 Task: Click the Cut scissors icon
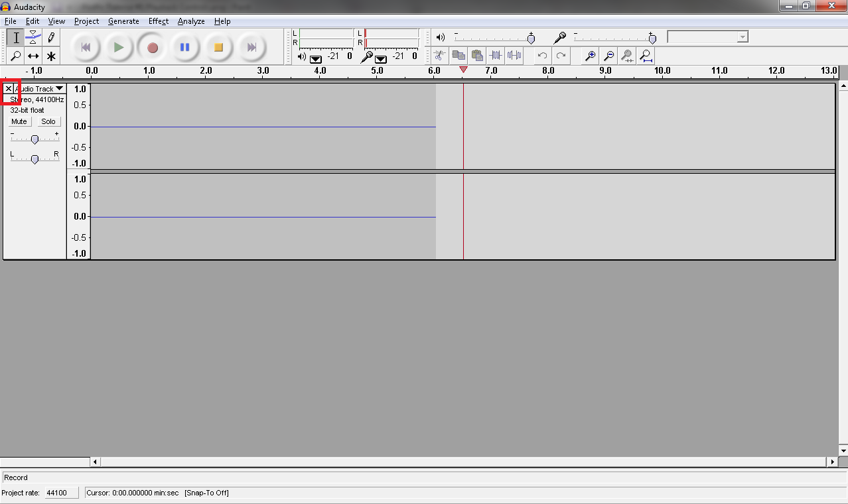tap(439, 56)
